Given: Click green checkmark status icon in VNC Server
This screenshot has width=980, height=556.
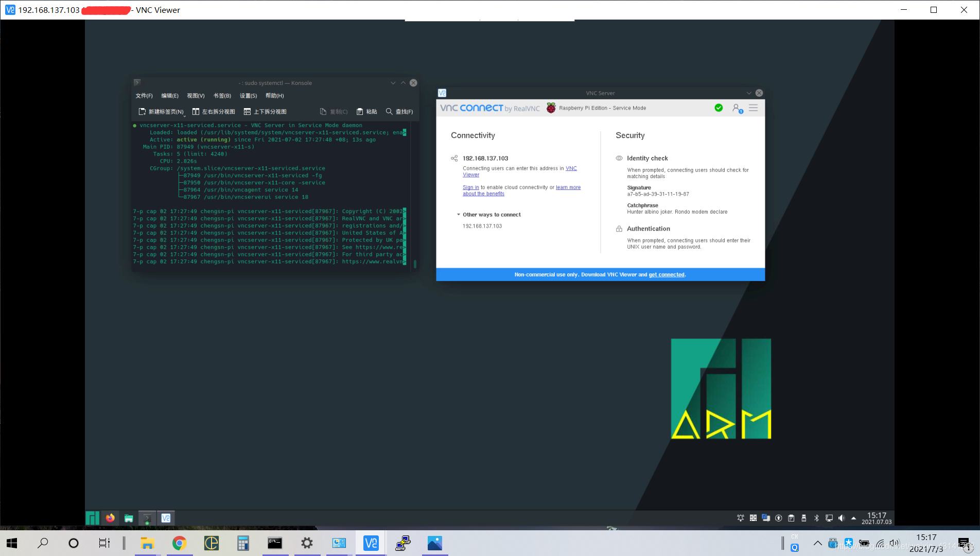Looking at the screenshot, I should tap(719, 108).
